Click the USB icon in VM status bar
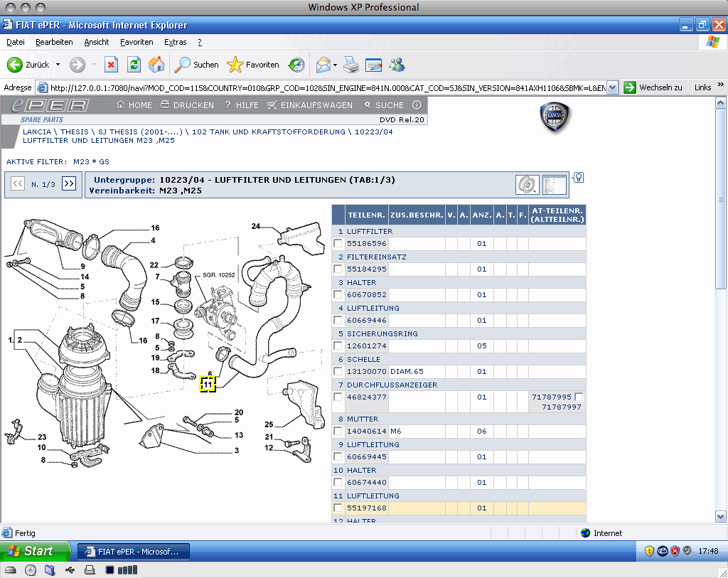728x578 pixels. 70,570
